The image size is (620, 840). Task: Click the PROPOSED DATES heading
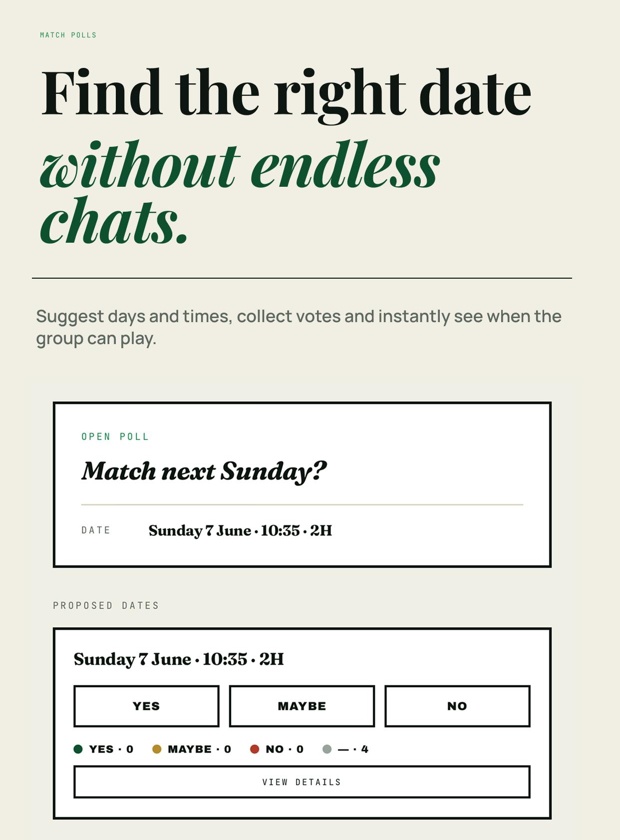(x=106, y=605)
